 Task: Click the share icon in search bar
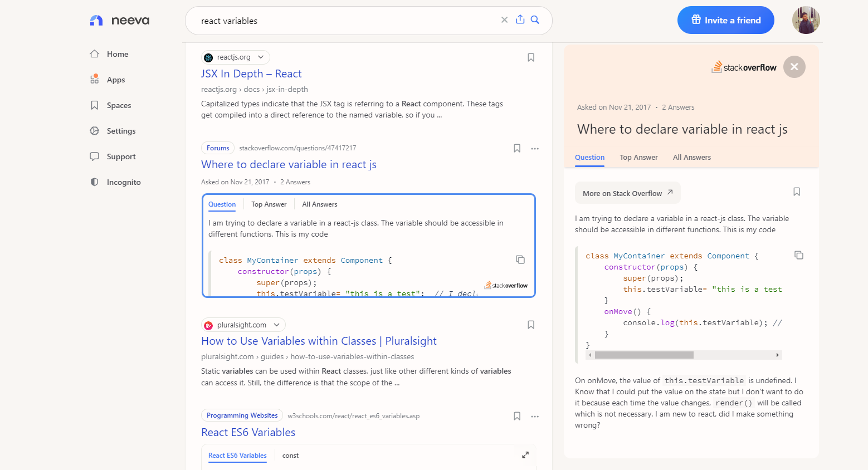pyautogui.click(x=520, y=19)
